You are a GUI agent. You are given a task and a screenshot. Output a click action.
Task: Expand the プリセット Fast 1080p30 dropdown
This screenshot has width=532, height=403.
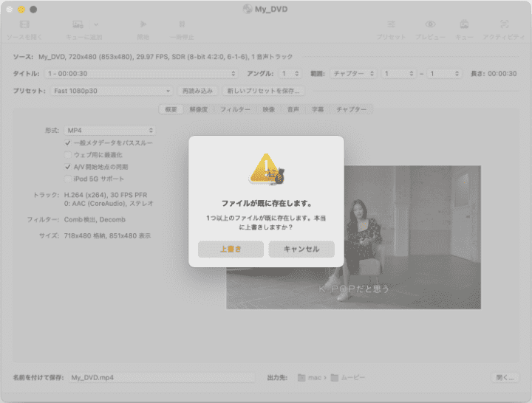point(112,91)
